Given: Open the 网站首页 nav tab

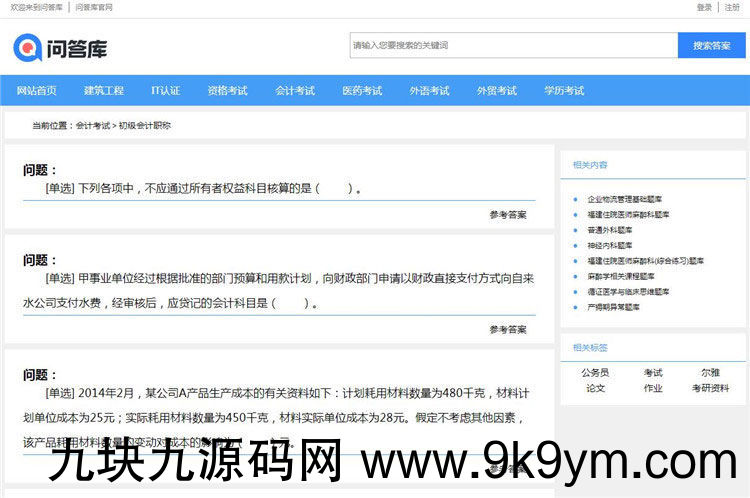Looking at the screenshot, I should coord(37,91).
